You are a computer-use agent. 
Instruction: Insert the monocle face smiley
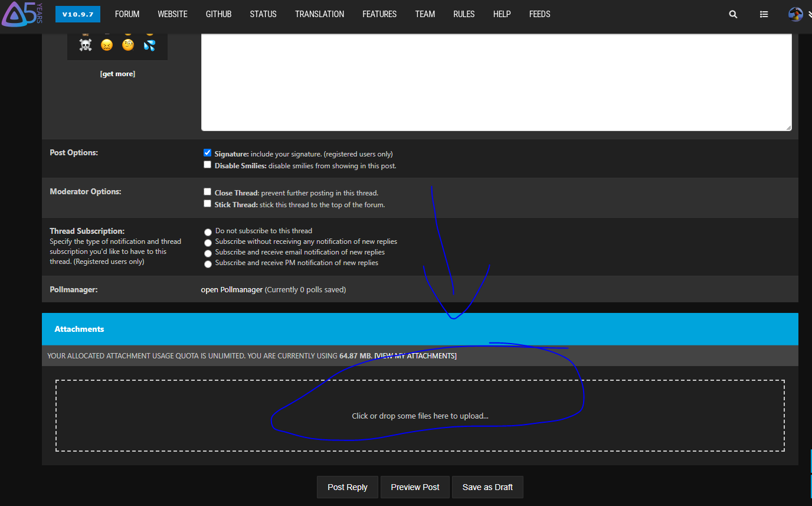point(128,45)
